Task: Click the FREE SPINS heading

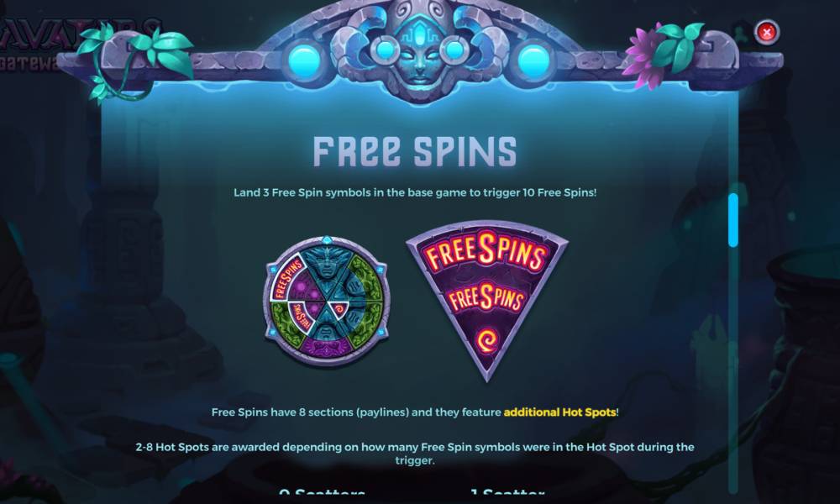Action: point(415,151)
